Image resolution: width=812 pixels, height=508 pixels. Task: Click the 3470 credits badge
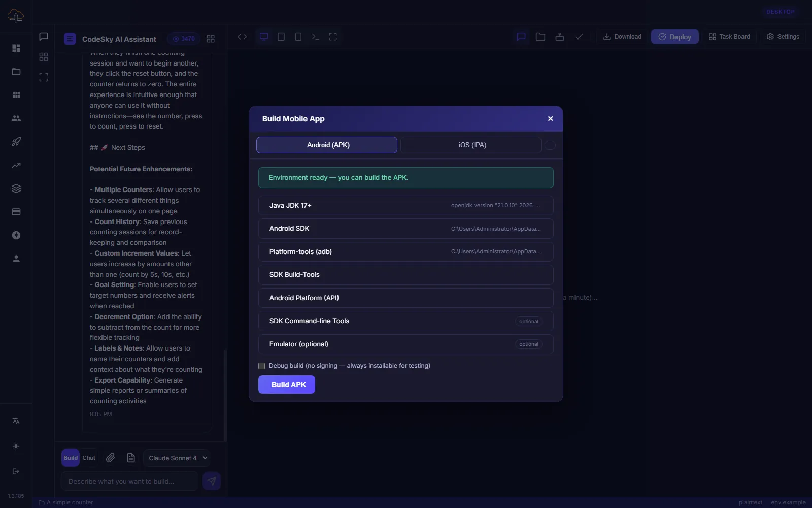pyautogui.click(x=184, y=39)
